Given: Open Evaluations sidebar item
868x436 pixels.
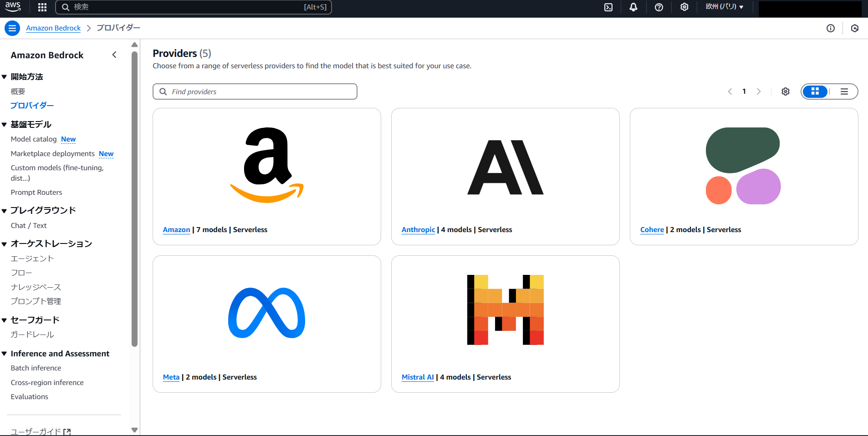Looking at the screenshot, I should click(x=30, y=397).
